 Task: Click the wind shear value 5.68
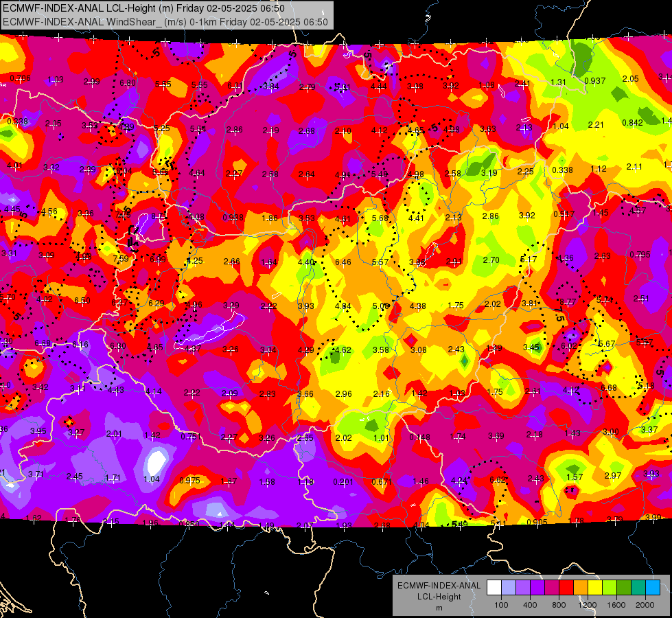[380, 218]
